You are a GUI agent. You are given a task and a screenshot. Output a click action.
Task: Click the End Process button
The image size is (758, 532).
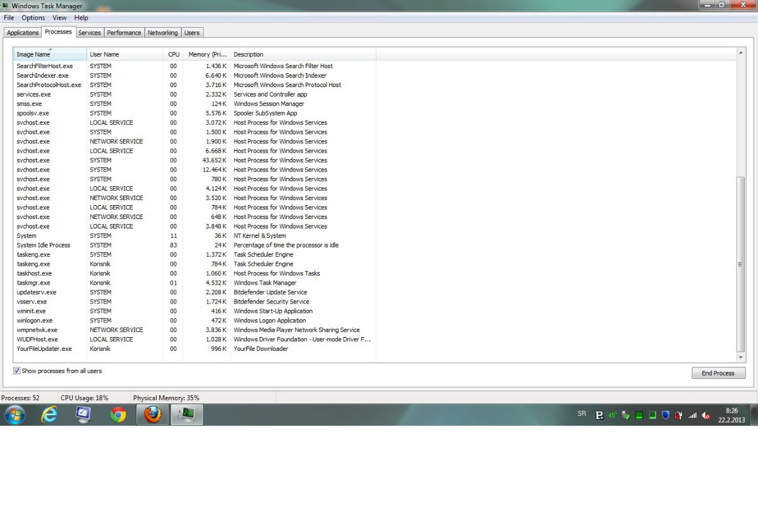coord(719,373)
